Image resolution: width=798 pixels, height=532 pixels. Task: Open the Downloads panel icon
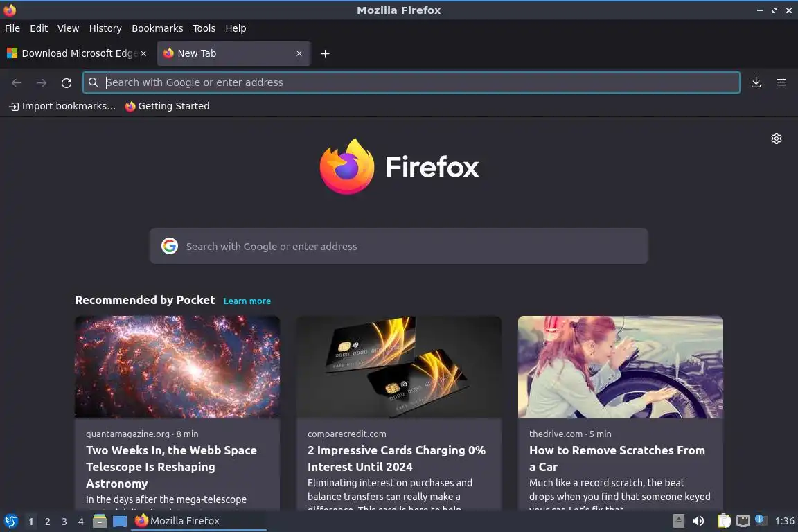pyautogui.click(x=756, y=82)
